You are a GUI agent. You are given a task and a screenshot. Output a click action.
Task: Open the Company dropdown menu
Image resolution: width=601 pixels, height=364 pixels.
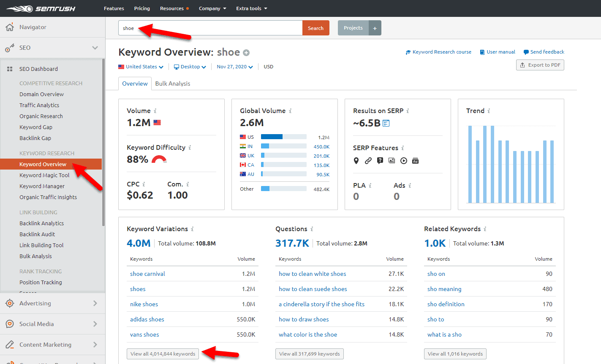click(212, 8)
